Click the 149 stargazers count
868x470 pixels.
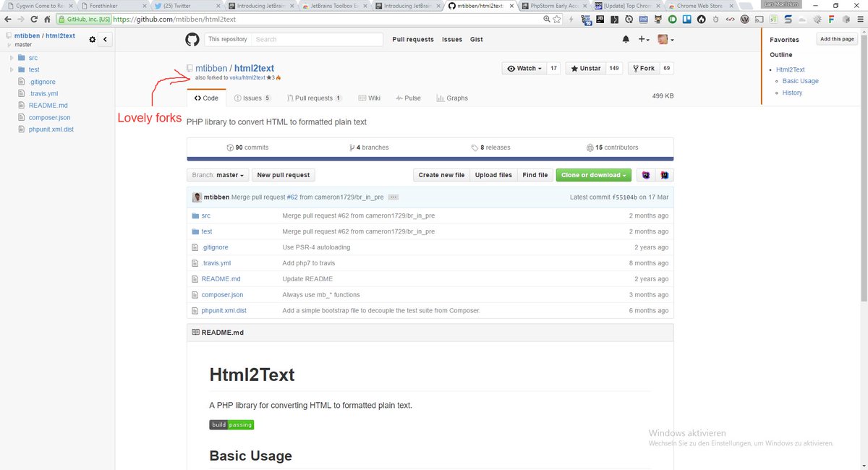pyautogui.click(x=614, y=68)
